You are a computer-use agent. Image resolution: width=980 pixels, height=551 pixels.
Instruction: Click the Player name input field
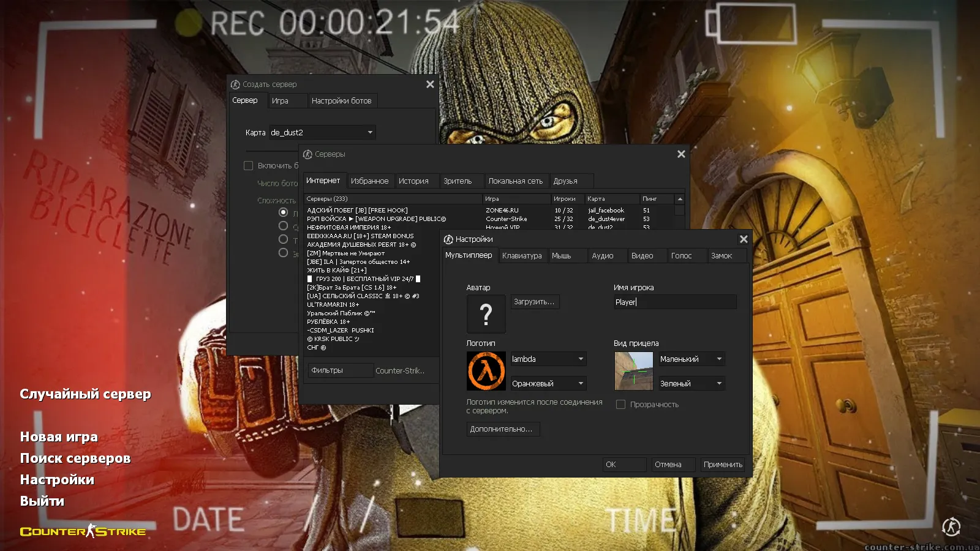click(x=674, y=301)
